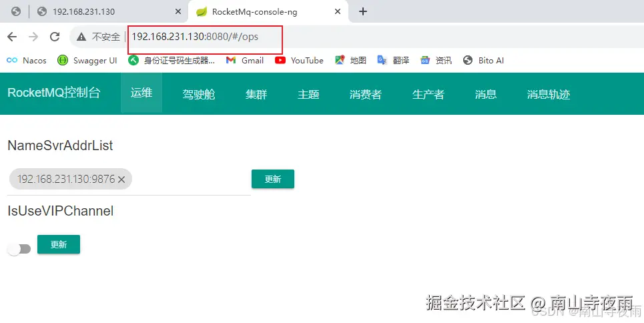Go back with the browser back arrow
This screenshot has height=323, width=644.
[12, 37]
